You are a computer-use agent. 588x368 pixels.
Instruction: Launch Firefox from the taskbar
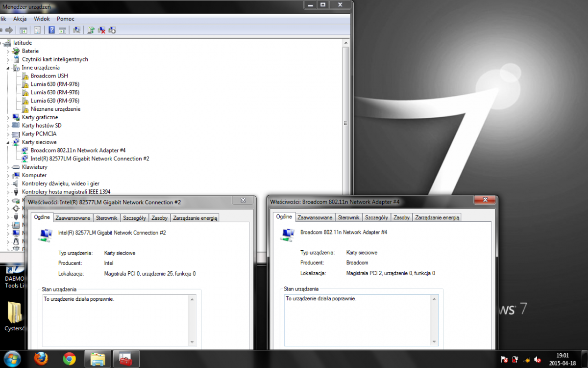41,359
